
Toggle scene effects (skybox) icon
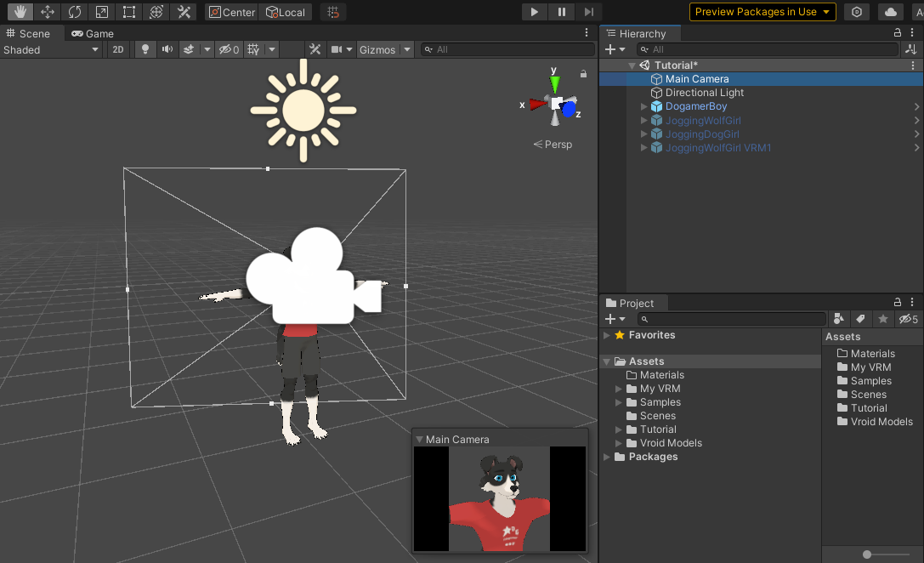(189, 49)
